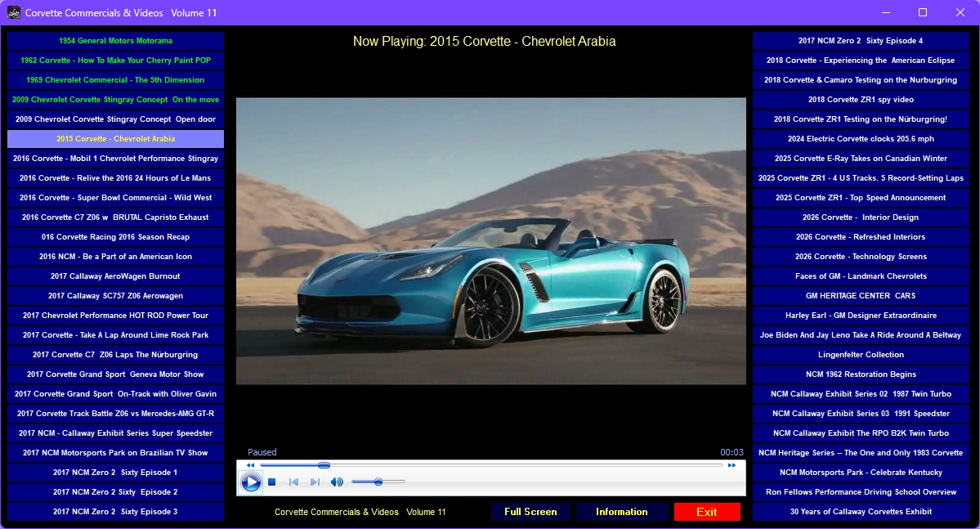Play 2009 Stingray Concept On the move

coord(115,100)
